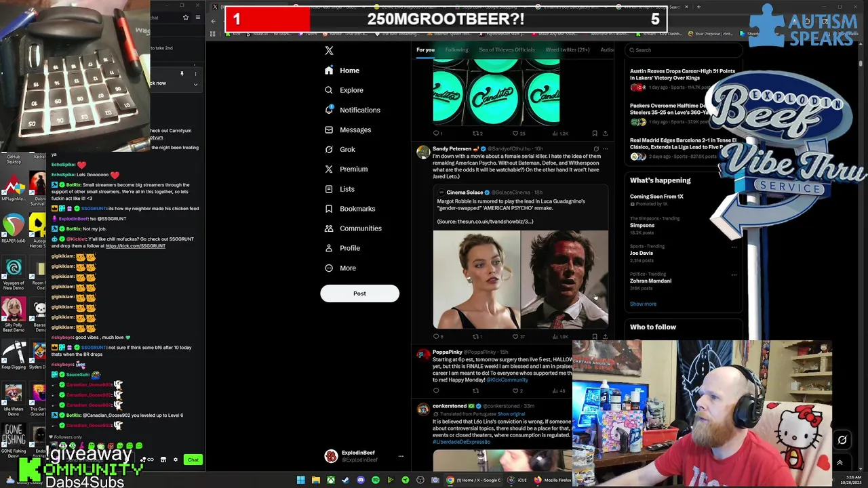The image size is (868, 488).
Task: Open Kick chat shop icon
Action: click(163, 460)
